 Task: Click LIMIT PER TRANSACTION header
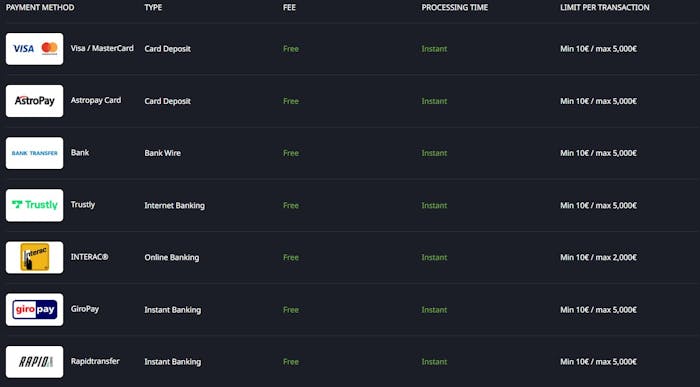coord(604,8)
